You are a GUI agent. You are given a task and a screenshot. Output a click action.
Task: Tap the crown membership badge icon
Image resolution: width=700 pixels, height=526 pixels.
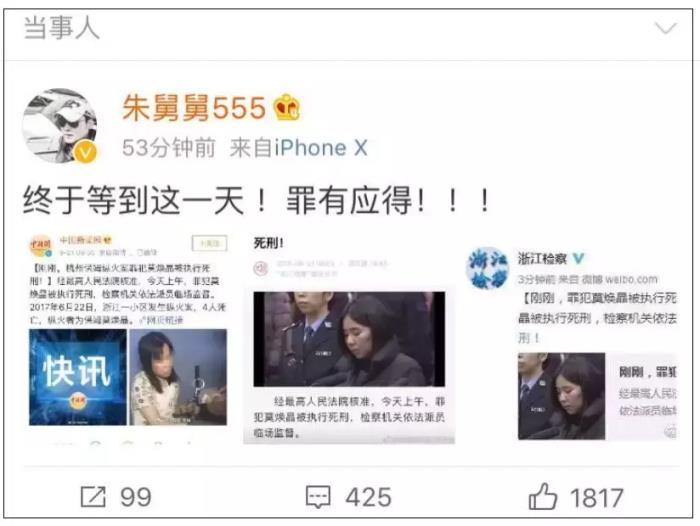287,108
